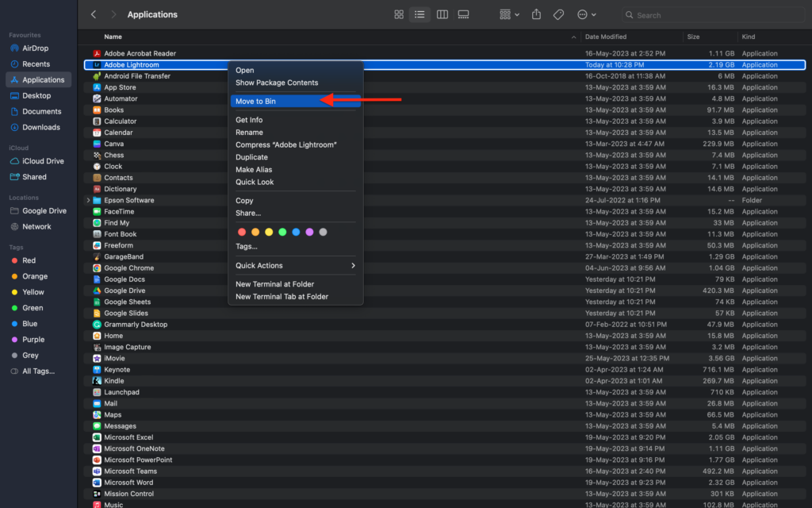The width and height of the screenshot is (812, 508).
Task: Select the Microsoft Word app icon
Action: click(x=97, y=483)
